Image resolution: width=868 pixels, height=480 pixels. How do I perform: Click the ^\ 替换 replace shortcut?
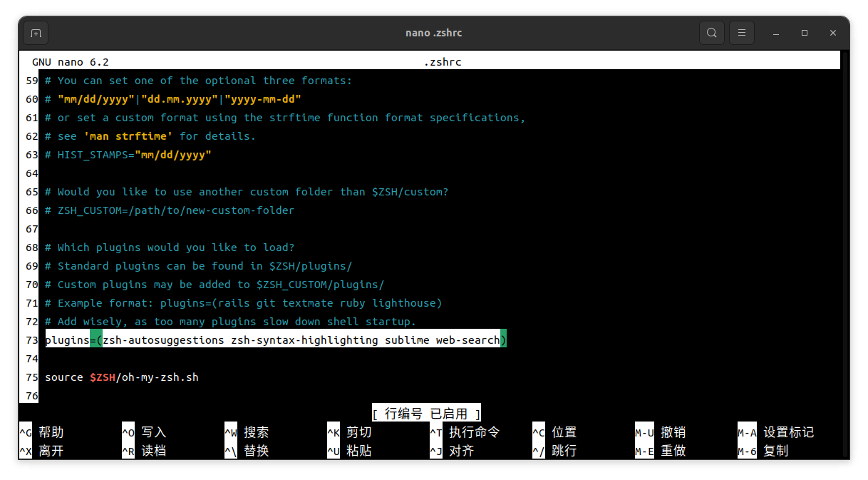[247, 451]
